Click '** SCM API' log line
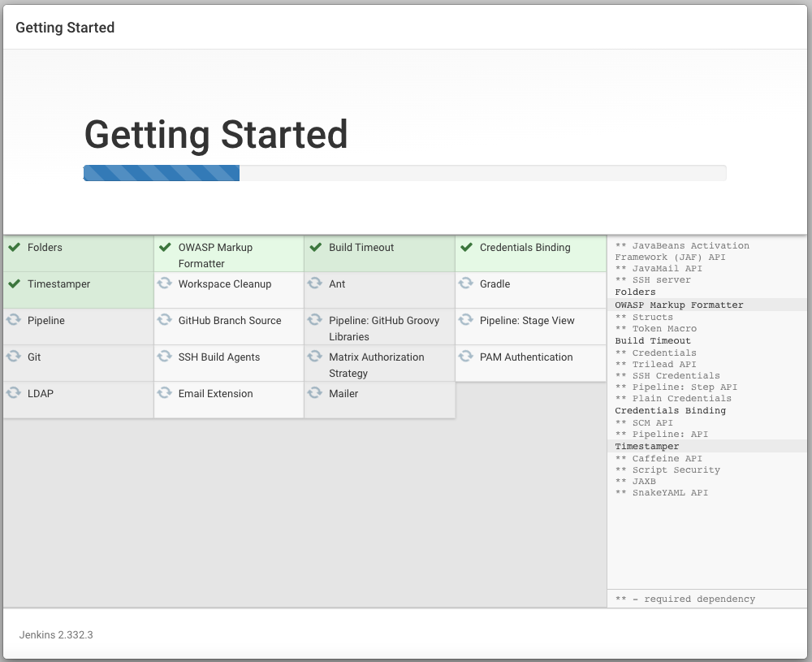The height and width of the screenshot is (662, 812). tap(644, 422)
